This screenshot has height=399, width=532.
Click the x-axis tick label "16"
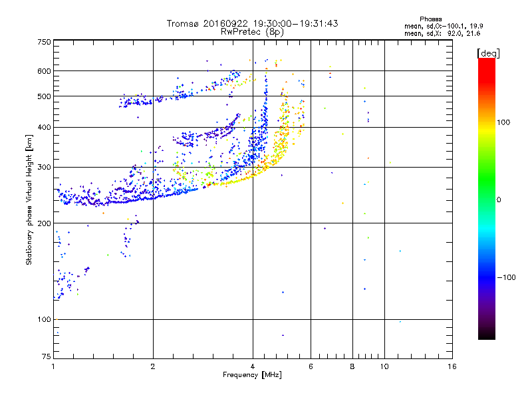[x=452, y=366]
